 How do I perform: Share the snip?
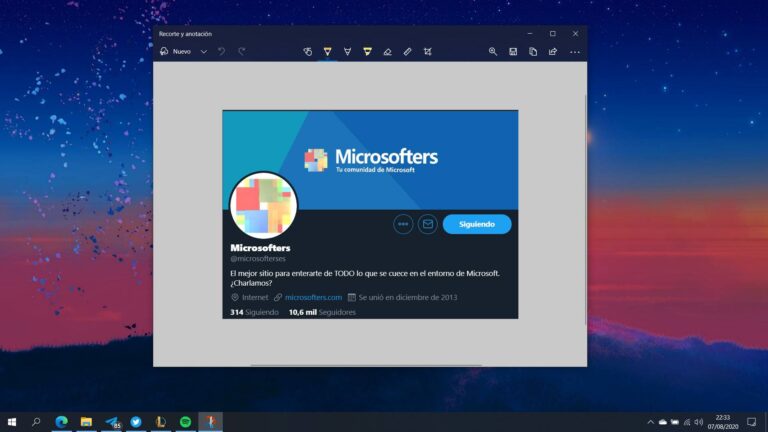coord(553,51)
